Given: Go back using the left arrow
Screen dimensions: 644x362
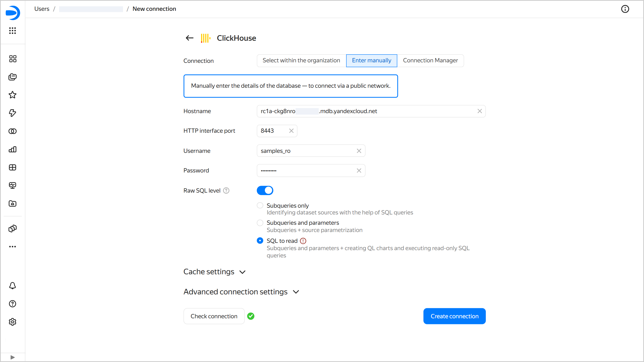Looking at the screenshot, I should coord(190,38).
